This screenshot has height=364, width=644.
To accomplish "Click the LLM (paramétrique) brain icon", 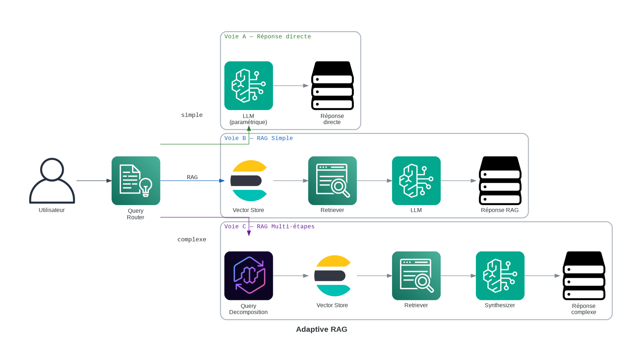I will (x=249, y=86).
